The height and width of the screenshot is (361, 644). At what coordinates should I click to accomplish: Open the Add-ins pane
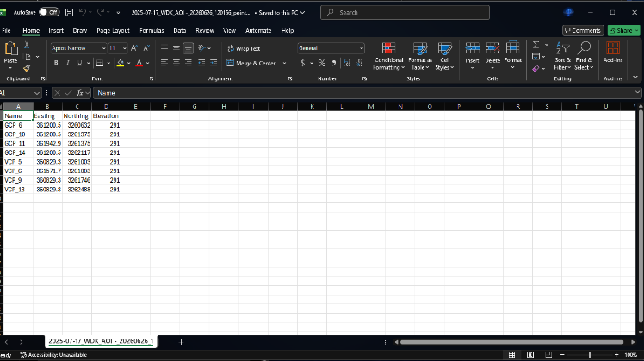pyautogui.click(x=613, y=53)
